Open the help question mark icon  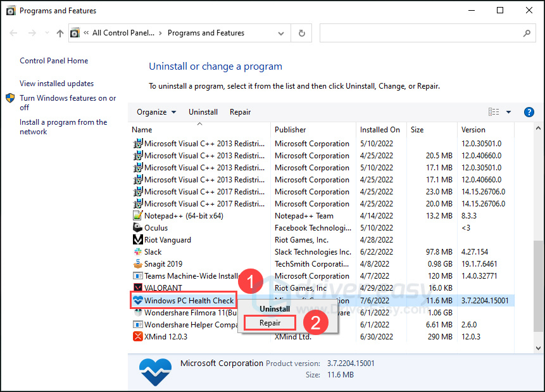coord(529,112)
